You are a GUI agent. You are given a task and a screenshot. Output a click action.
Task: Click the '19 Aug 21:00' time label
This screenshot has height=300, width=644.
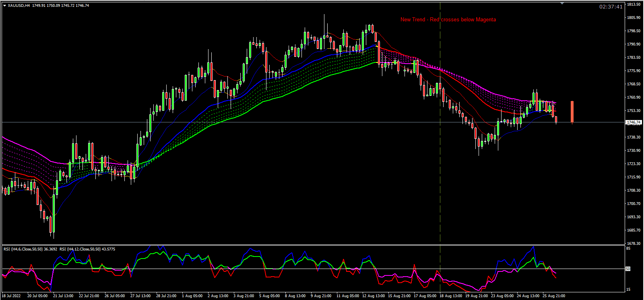477,296
